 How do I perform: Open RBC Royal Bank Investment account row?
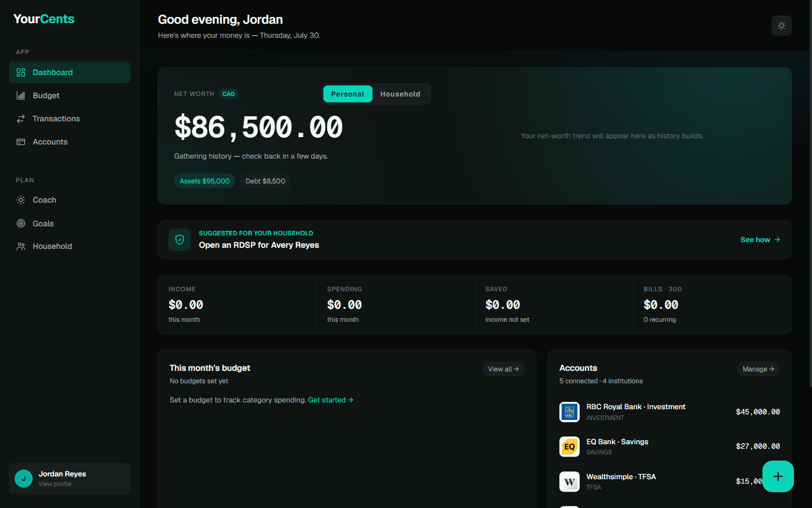coord(669,412)
